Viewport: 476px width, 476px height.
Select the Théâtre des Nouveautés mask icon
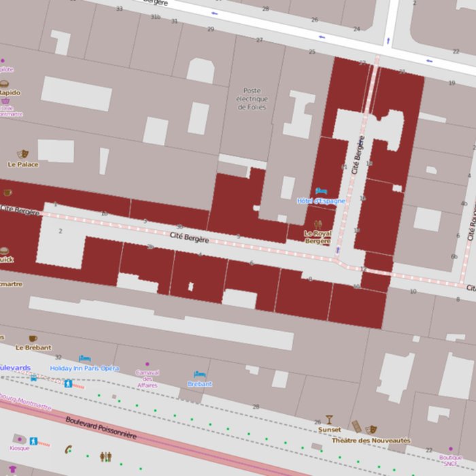371,430
